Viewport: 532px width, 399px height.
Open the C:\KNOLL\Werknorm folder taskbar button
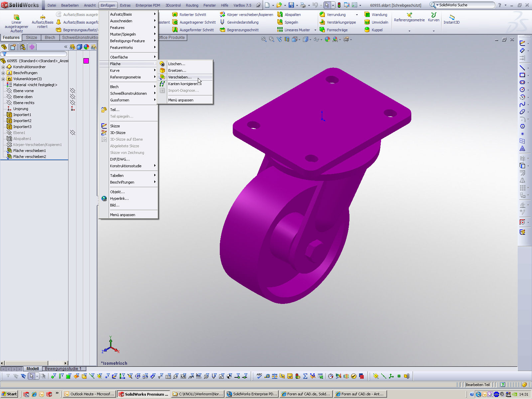198,394
